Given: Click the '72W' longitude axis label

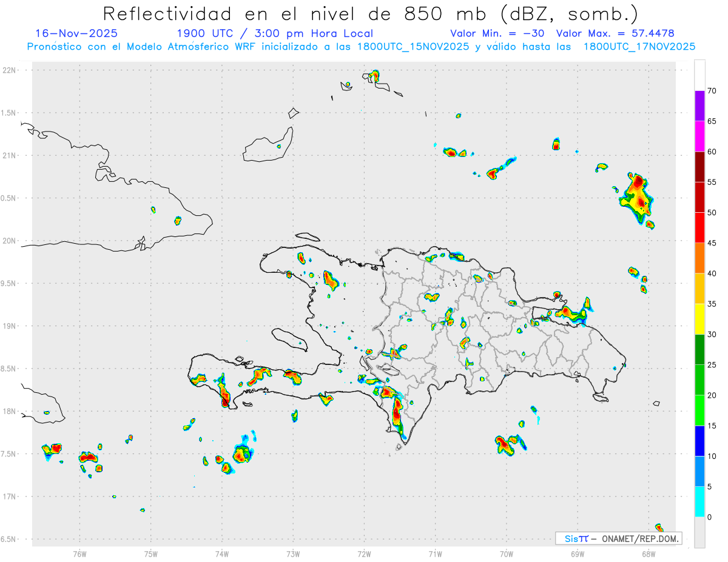Looking at the screenshot, I should tap(364, 554).
